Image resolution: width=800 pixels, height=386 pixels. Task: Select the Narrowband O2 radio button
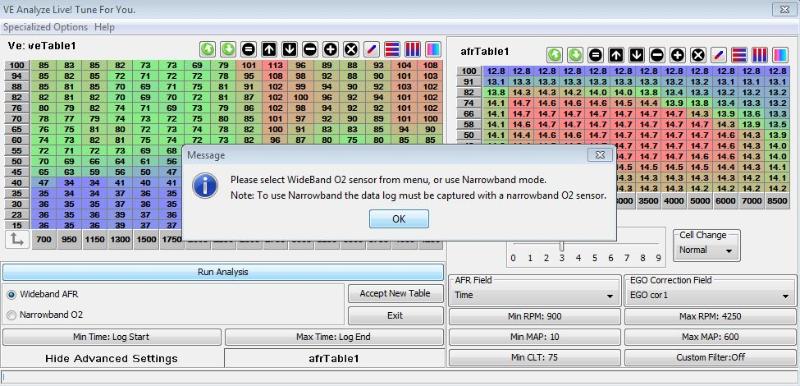[11, 316]
